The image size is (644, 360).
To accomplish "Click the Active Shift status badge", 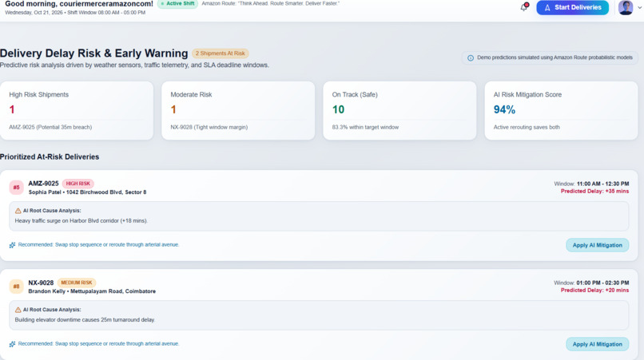I will [178, 4].
